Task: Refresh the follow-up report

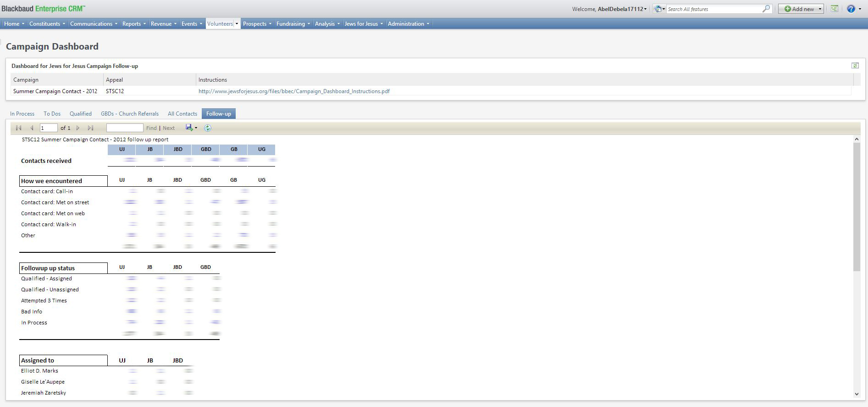Action: point(208,128)
